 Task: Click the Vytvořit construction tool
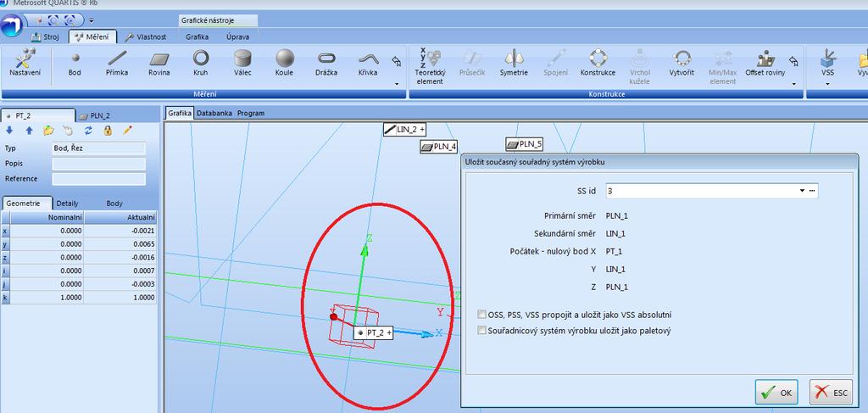point(682,62)
